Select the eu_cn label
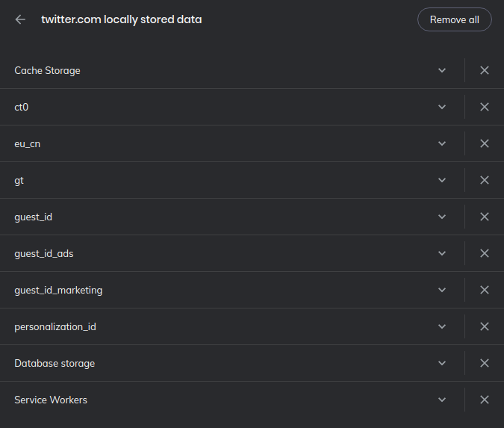This screenshot has height=428, width=504. [x=28, y=144]
